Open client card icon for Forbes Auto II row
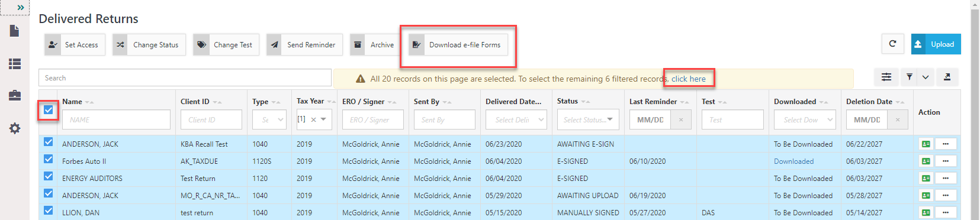Screen dimensions: 980x220 pyautogui.click(x=926, y=161)
